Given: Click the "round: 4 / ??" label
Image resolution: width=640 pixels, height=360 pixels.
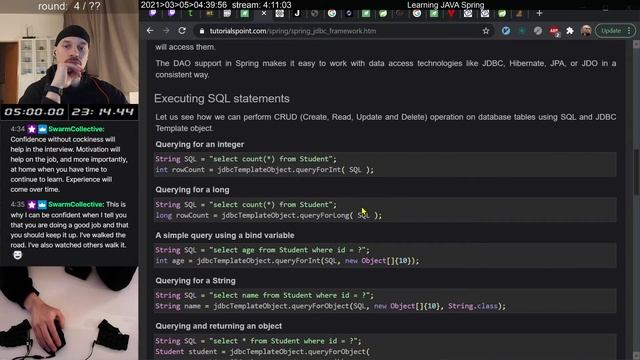Looking at the screenshot, I should (69, 7).
